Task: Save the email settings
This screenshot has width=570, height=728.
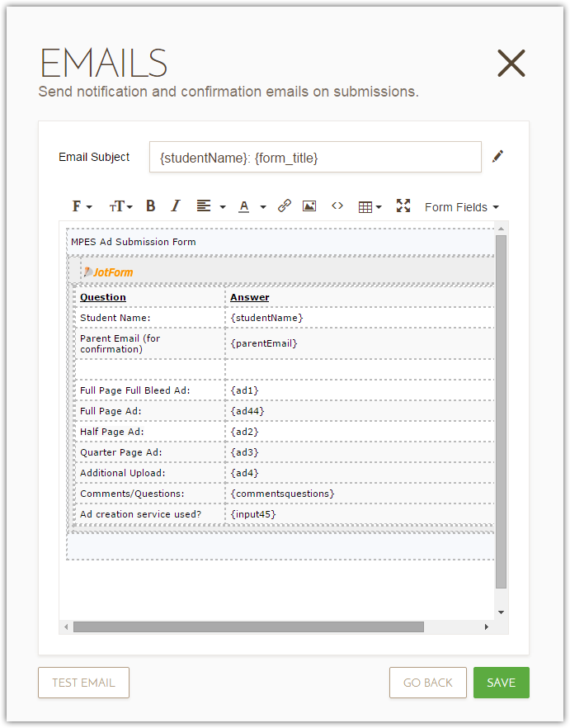Action: 501,683
